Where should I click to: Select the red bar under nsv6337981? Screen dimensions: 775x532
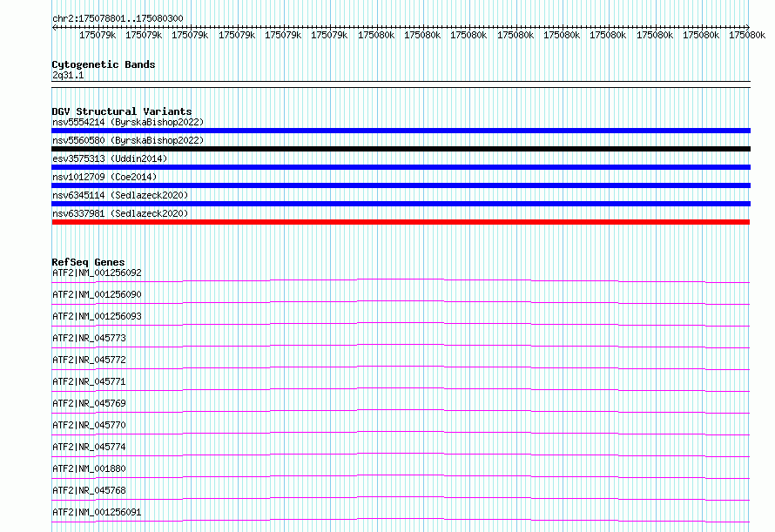tap(401, 222)
